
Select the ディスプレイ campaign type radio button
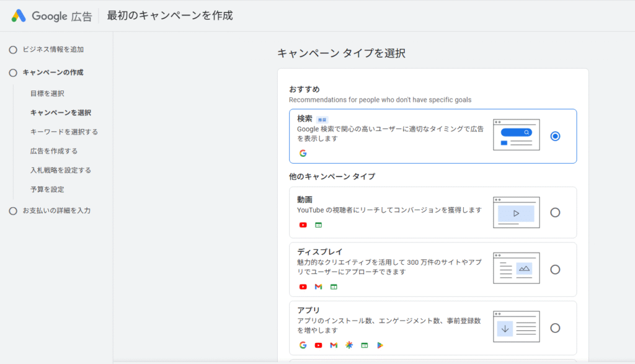click(555, 270)
